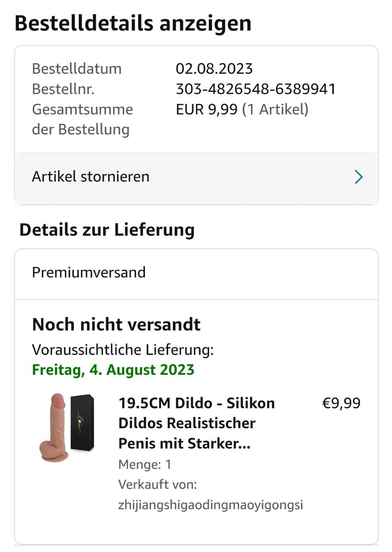Select seller name zhijiangshigaodingmaoyigongsi
This screenshot has height=552, width=392.
(x=210, y=505)
